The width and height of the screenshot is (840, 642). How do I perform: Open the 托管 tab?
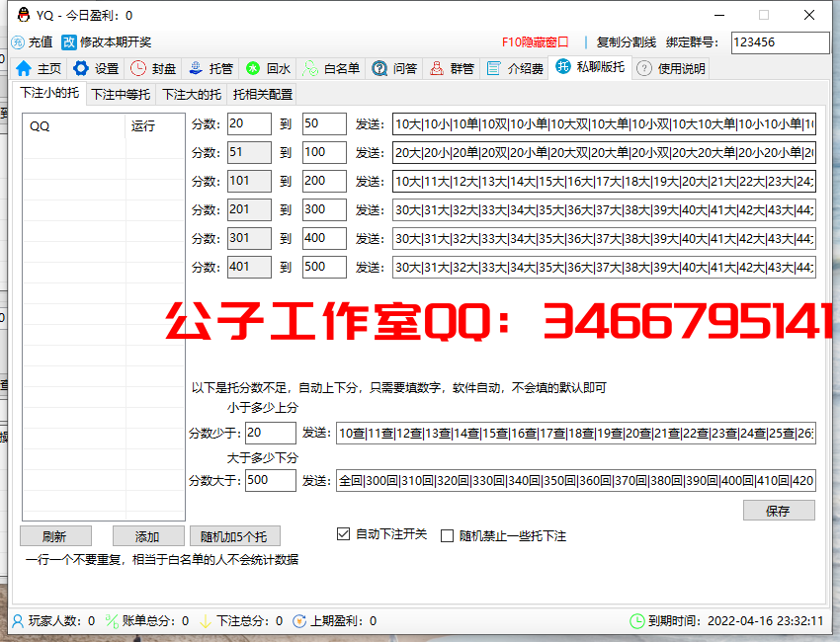[210, 68]
